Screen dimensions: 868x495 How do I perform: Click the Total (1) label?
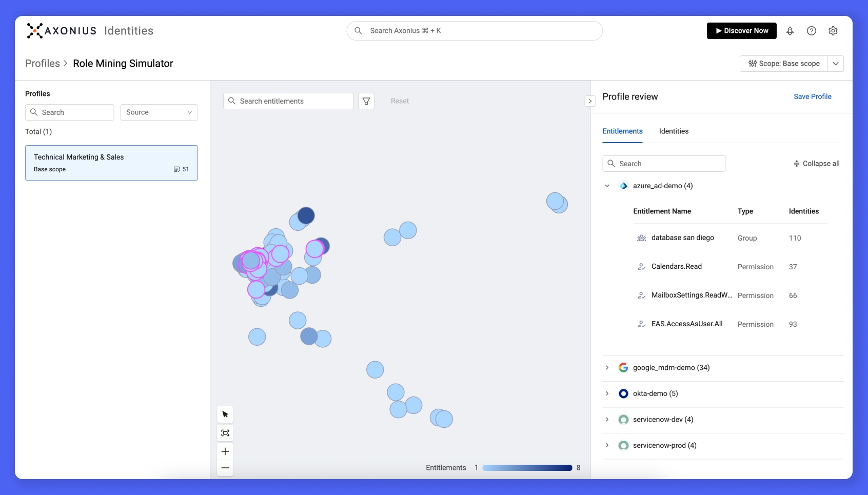[38, 132]
